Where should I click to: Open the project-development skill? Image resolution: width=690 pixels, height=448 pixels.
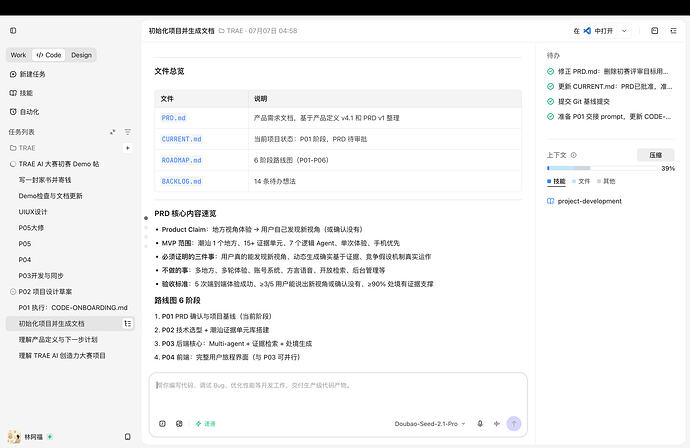point(584,201)
